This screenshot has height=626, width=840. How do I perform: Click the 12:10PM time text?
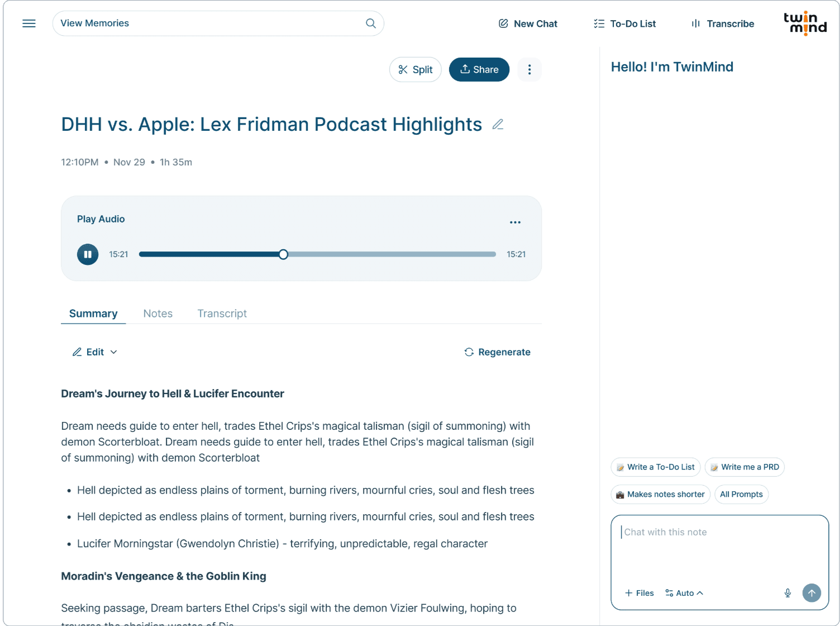[x=80, y=162]
